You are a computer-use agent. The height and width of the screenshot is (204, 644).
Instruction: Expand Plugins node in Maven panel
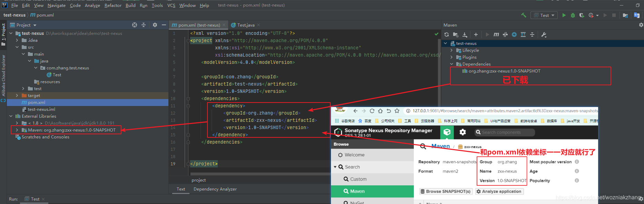[x=451, y=57]
